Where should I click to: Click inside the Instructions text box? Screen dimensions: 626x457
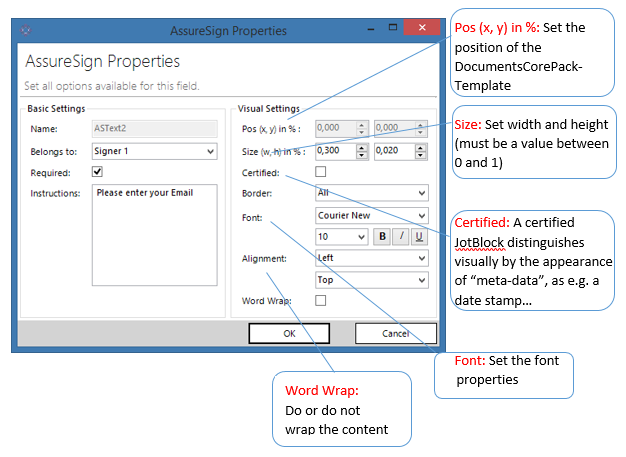coord(155,235)
